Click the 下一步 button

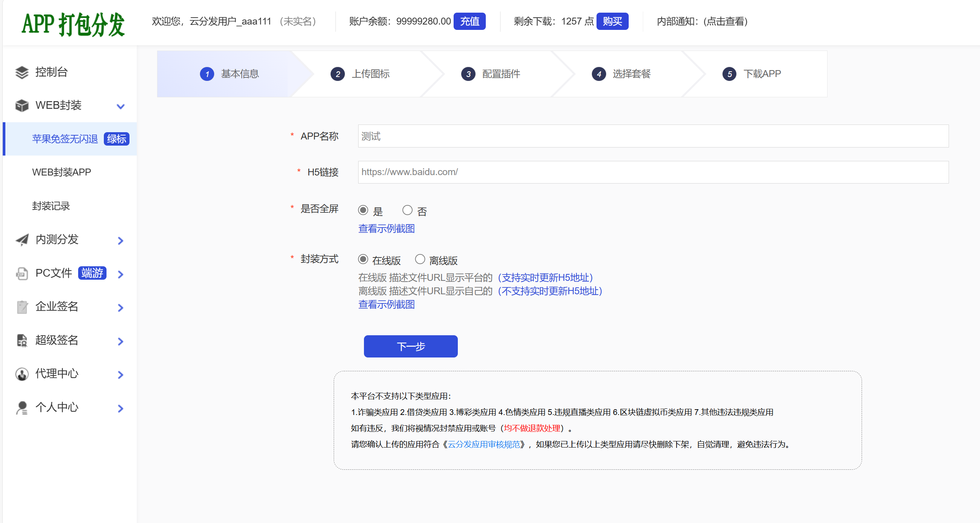pos(410,346)
